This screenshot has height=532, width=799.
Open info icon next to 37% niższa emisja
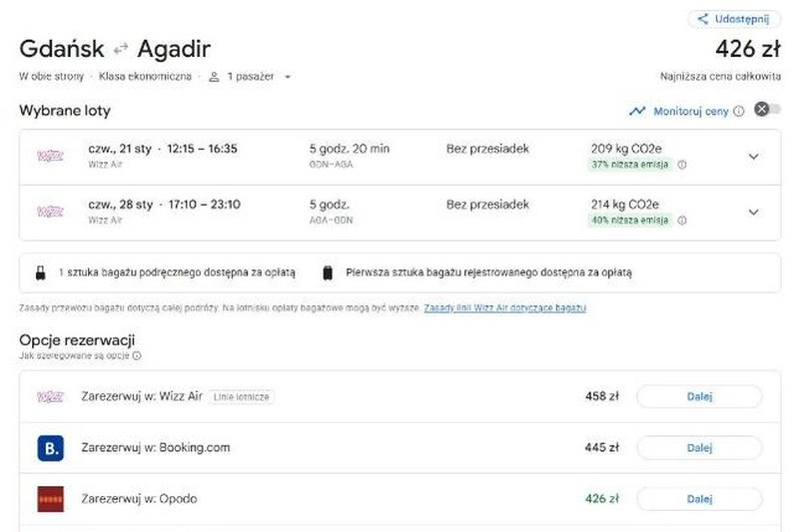[682, 165]
